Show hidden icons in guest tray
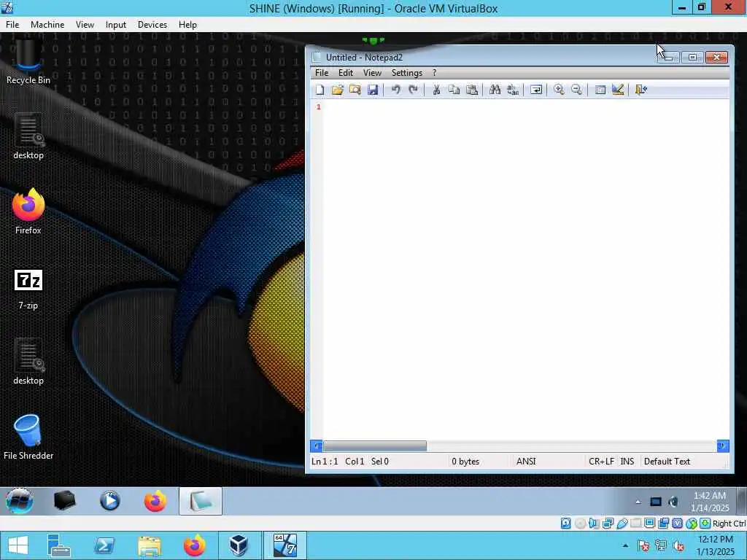747x560 pixels. [638, 502]
